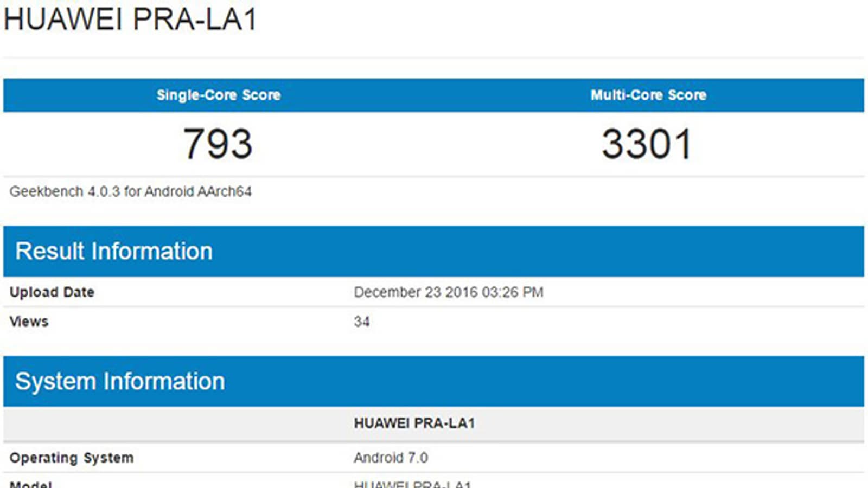Click the single-core score value 793
868x488 pixels.
click(x=218, y=144)
